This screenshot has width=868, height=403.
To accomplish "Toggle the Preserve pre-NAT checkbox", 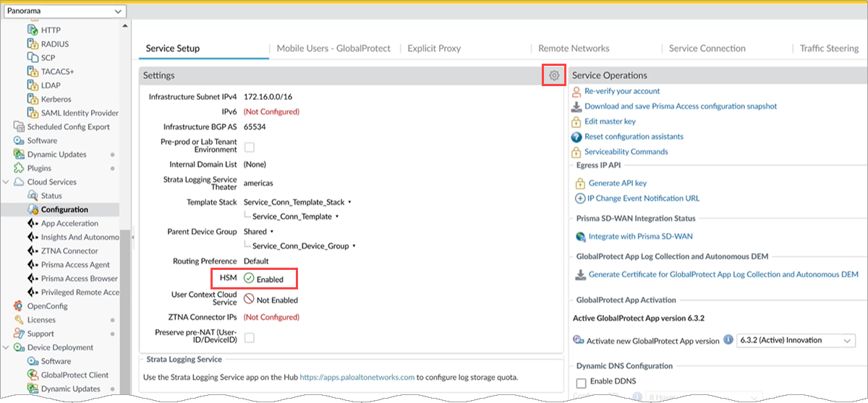I will (x=250, y=337).
